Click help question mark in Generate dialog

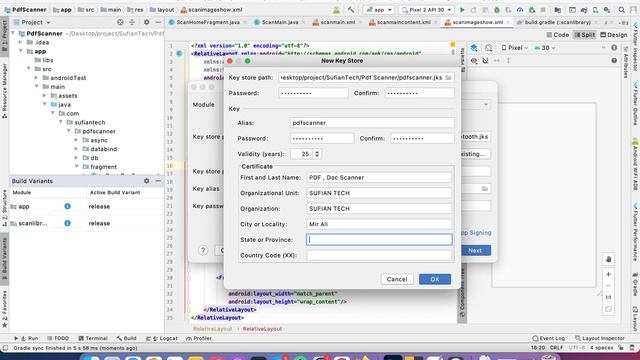(203, 250)
